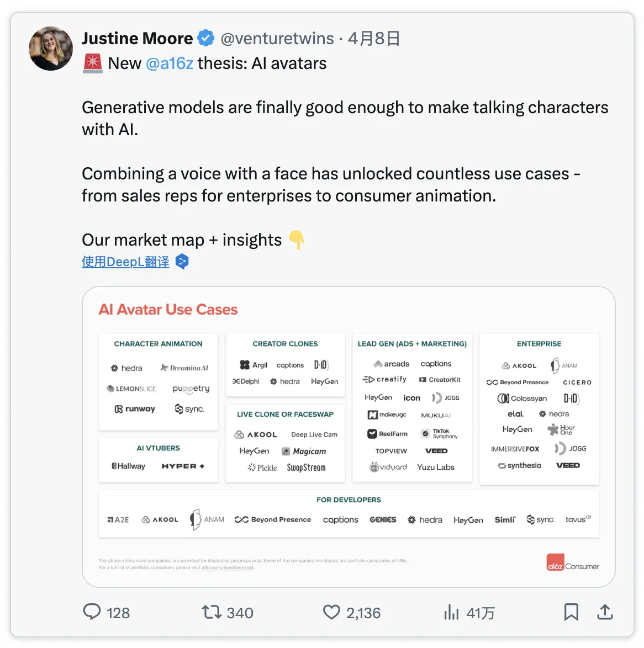The image size is (644, 648).
Task: Click the reply comment bubble icon
Action: pyautogui.click(x=92, y=612)
